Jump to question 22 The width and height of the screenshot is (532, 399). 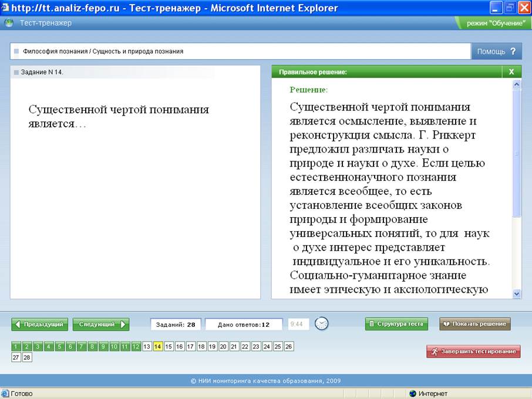coord(245,346)
